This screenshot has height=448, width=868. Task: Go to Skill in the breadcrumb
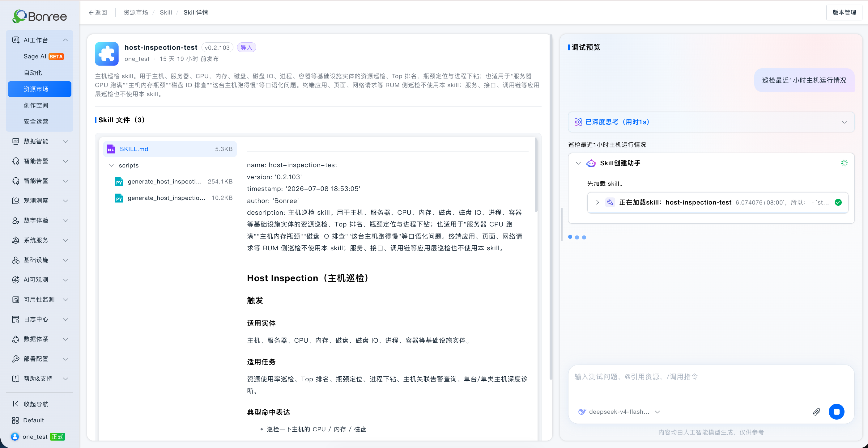(x=166, y=12)
